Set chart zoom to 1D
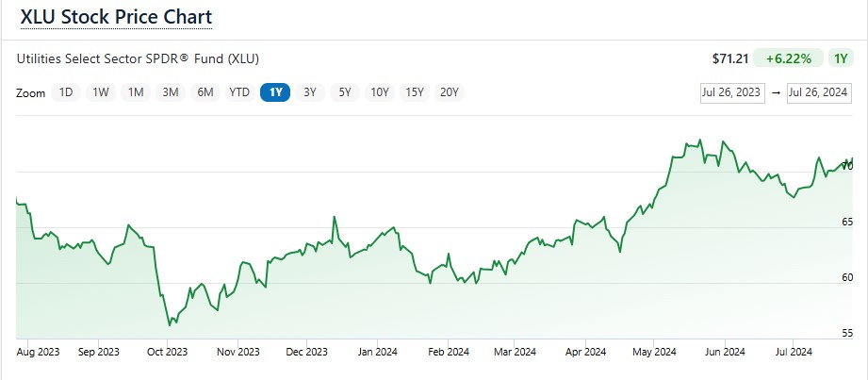This screenshot has height=380, width=868. click(x=66, y=92)
